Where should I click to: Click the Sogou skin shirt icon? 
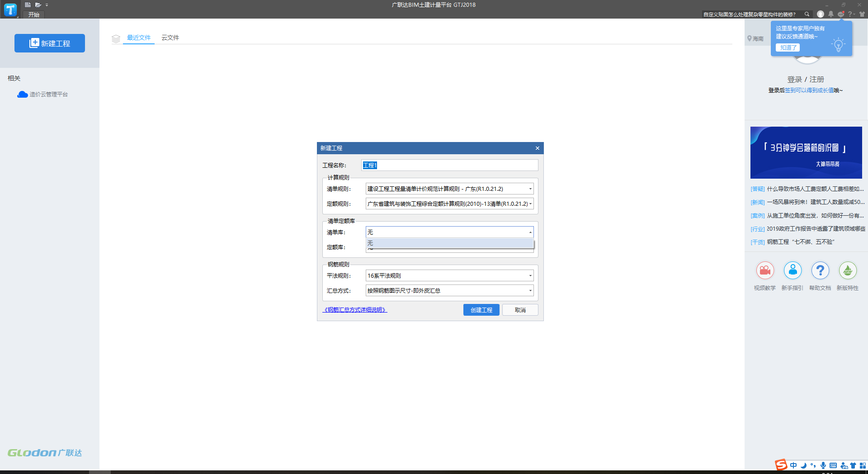pyautogui.click(x=853, y=465)
